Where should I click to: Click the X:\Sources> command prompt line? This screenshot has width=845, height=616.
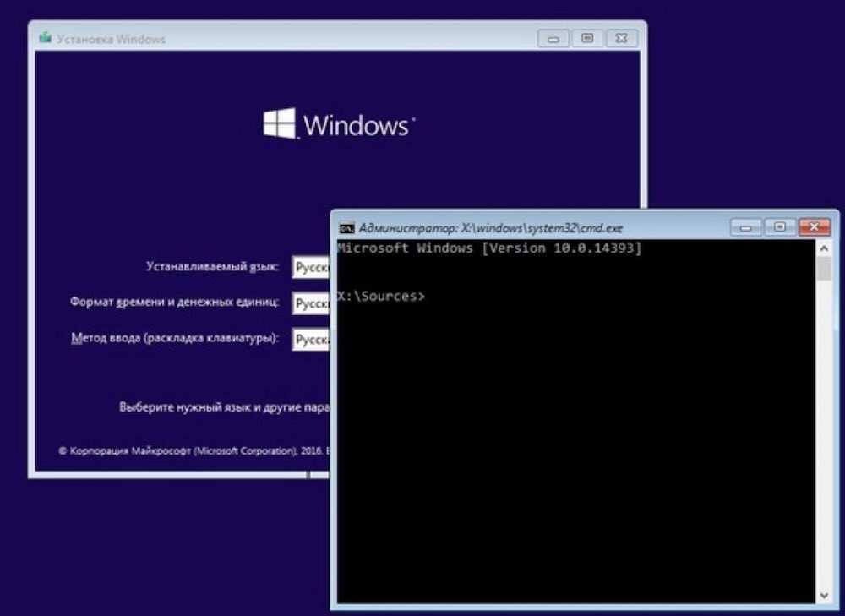(x=381, y=297)
